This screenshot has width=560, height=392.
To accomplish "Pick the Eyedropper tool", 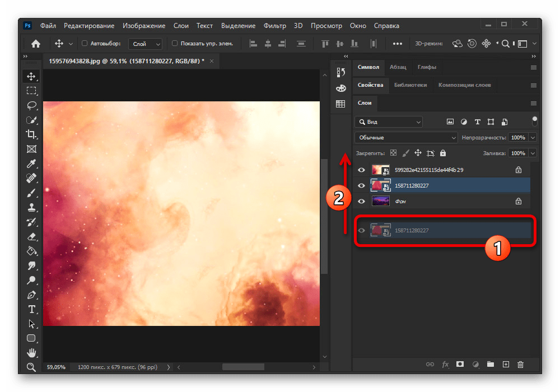I will [x=31, y=164].
